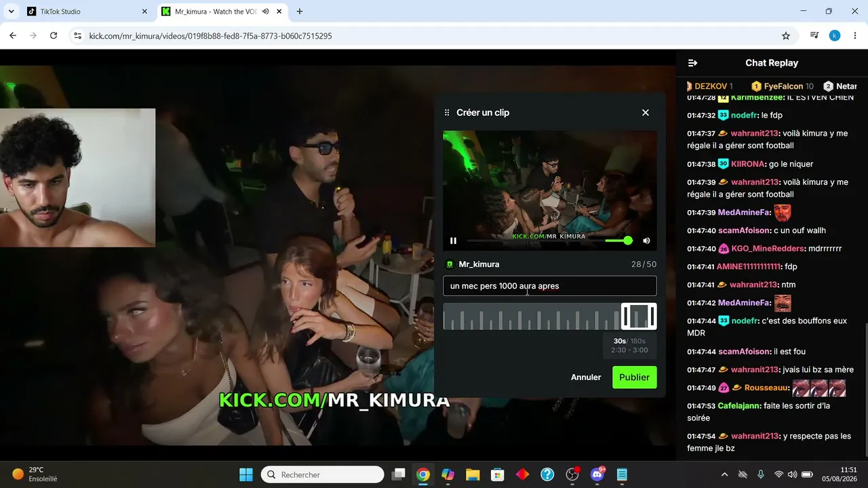868x488 pixels.
Task: Click username Rousseauu in chat
Action: (x=767, y=388)
